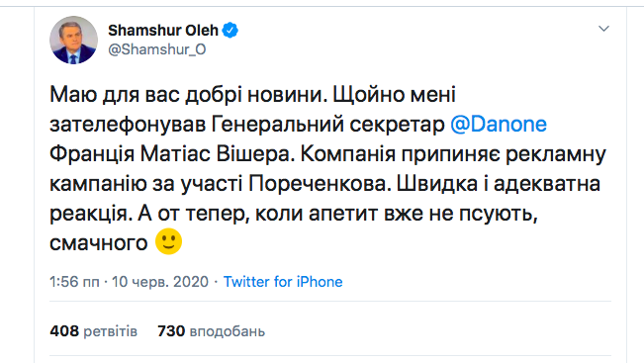Click the 1:56 пп tweet time
Screen dimensions: 644x363
pos(74,282)
